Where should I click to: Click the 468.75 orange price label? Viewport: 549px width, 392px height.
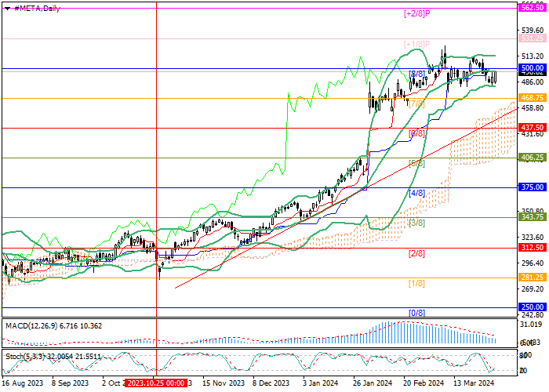533,98
